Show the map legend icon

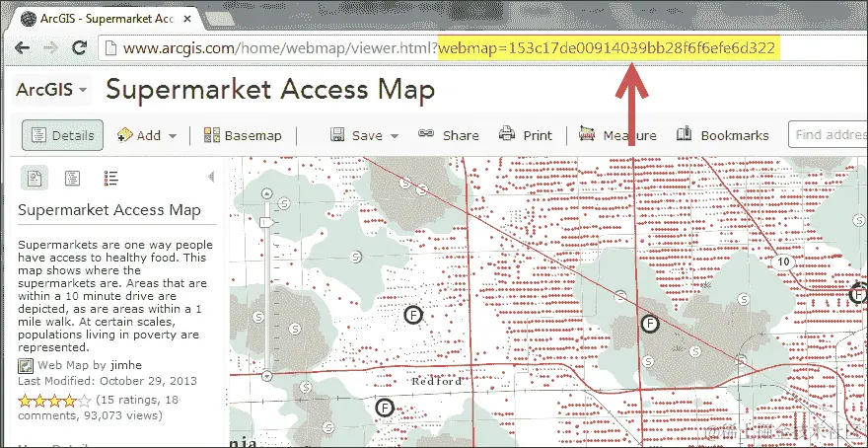pyautogui.click(x=110, y=179)
